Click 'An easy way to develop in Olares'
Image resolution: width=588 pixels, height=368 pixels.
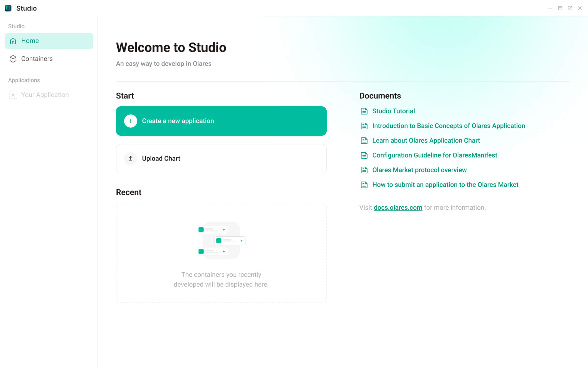coord(164,64)
